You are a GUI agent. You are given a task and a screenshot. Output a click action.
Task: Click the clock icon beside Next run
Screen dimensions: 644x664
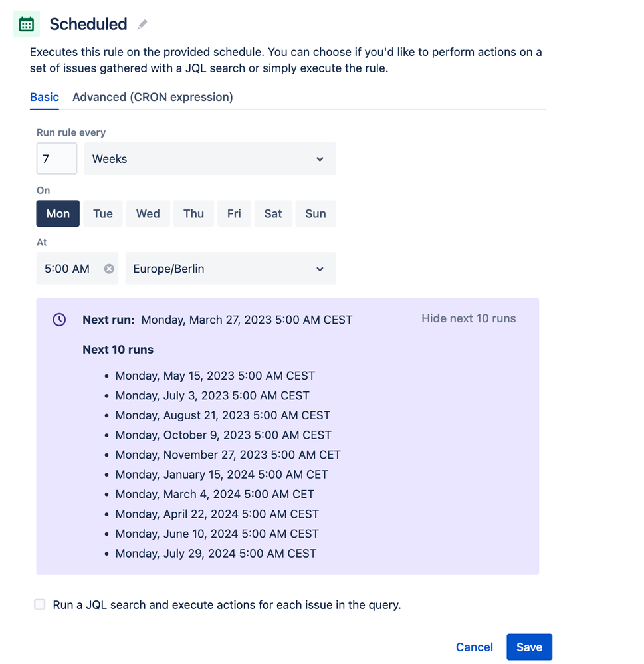[x=58, y=319]
